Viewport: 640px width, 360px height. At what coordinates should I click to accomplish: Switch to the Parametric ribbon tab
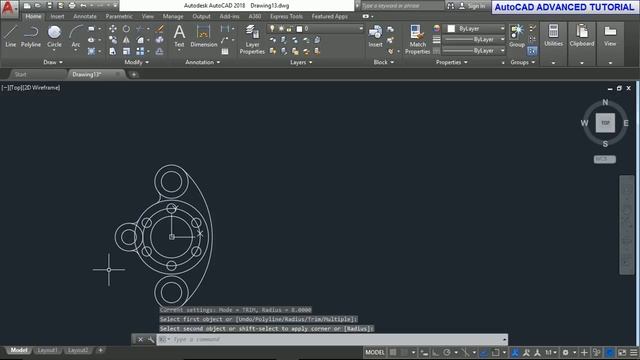click(x=119, y=16)
